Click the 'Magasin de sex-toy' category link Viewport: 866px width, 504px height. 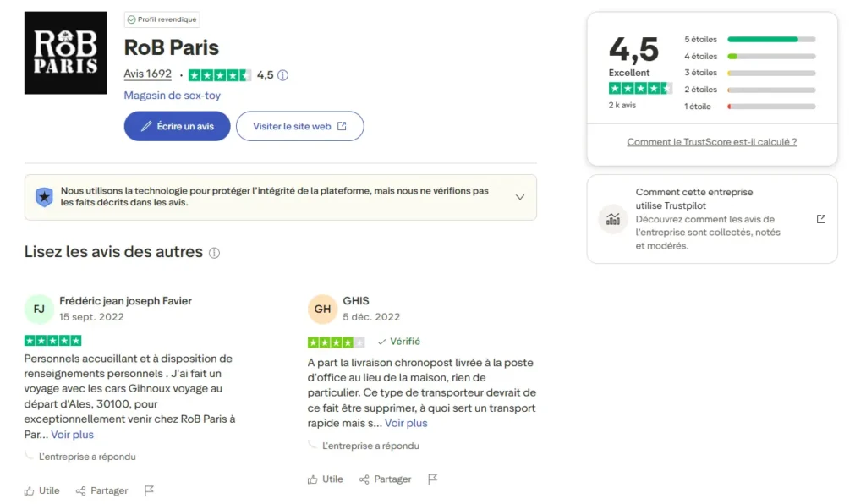(173, 96)
